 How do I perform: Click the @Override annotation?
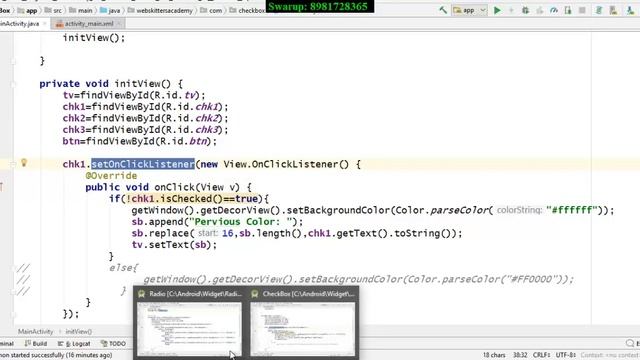pyautogui.click(x=111, y=176)
